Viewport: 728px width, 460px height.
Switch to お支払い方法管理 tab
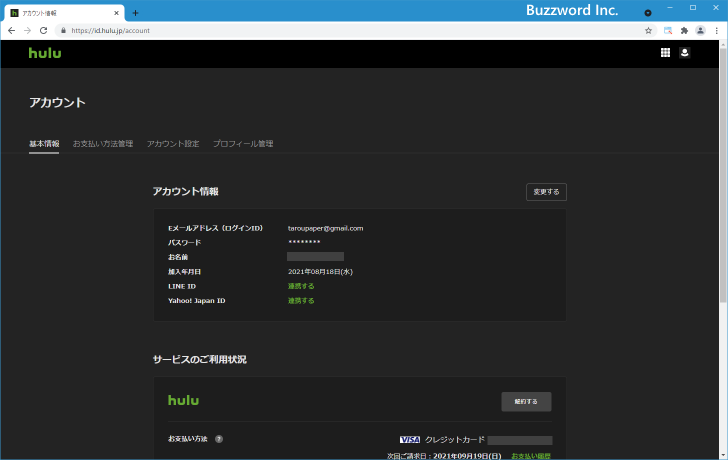click(103, 144)
